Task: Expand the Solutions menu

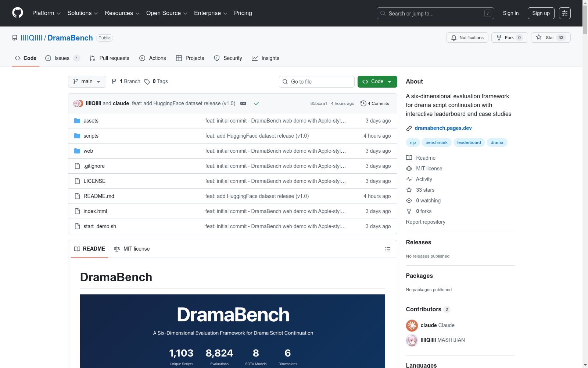Action: coord(83,13)
